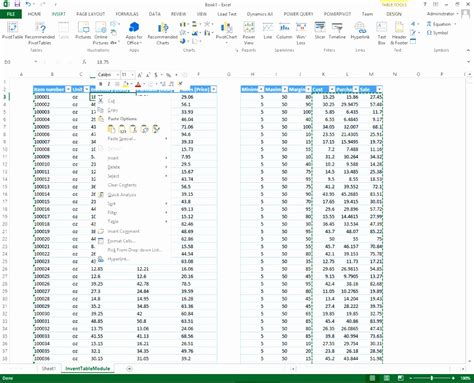
Task: Insert a Line sparkline
Action: (268, 31)
